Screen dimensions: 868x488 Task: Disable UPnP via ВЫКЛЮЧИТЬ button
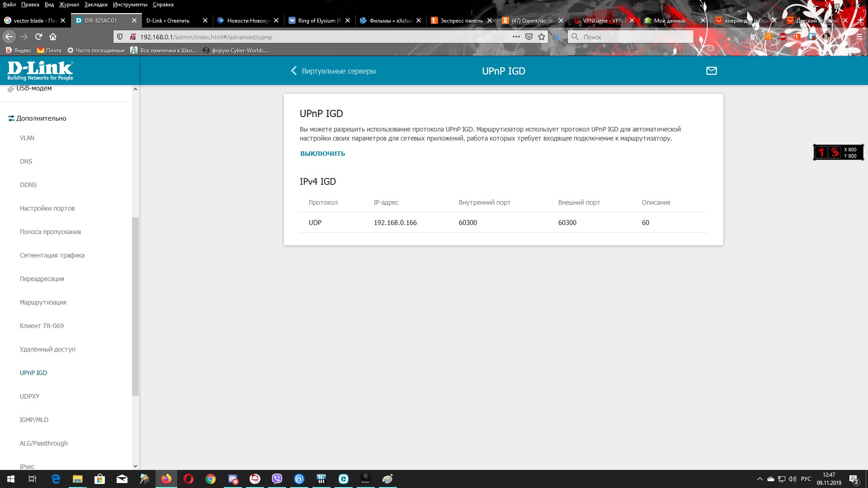coord(322,154)
